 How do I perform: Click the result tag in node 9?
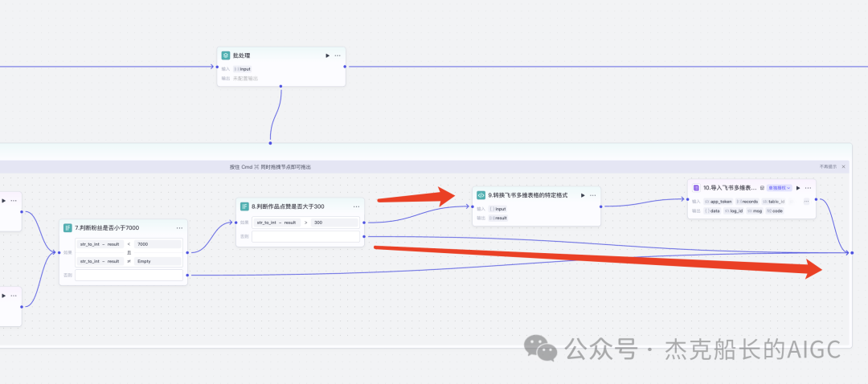(497, 218)
